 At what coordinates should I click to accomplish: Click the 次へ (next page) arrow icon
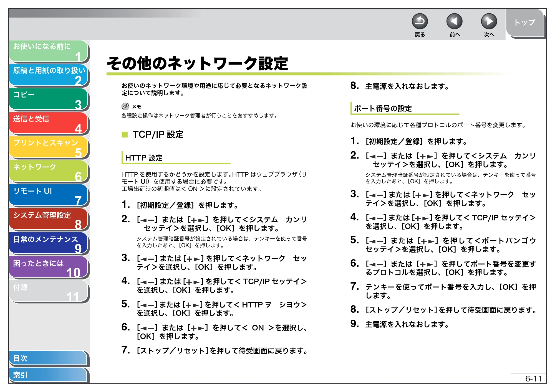pyautogui.click(x=489, y=21)
